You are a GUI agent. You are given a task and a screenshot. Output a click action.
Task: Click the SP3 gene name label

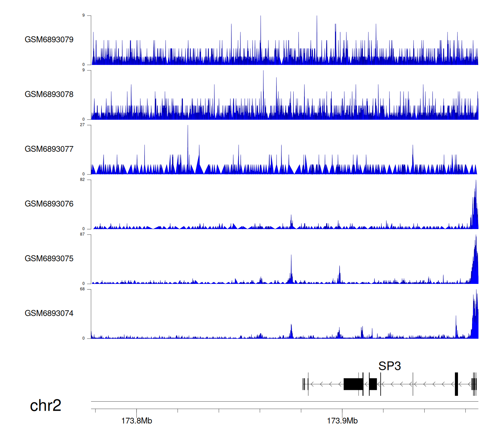coord(389,366)
